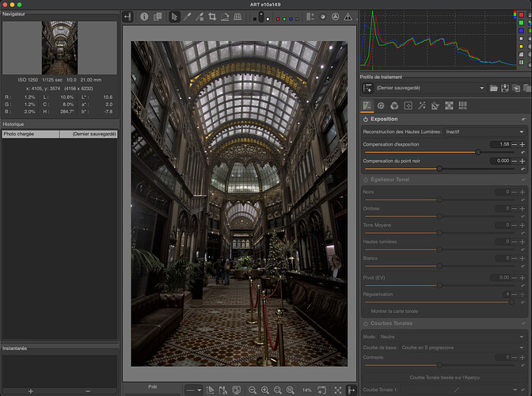Adjust Compensation d'exposition slider
Screen dimensions: 532x396
tap(440, 152)
